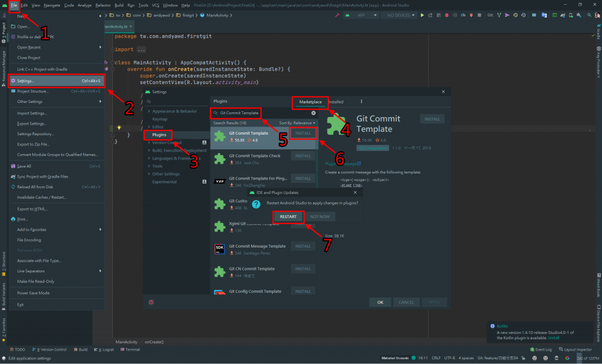The width and height of the screenshot is (602, 364).
Task: Expand the folded import block in editor
Action: [141, 49]
